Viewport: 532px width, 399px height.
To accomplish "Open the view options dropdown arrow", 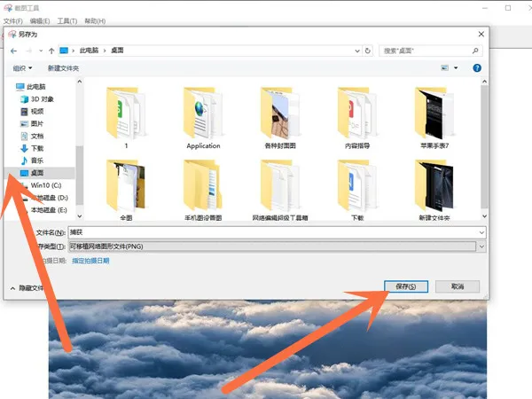I will tap(456, 68).
